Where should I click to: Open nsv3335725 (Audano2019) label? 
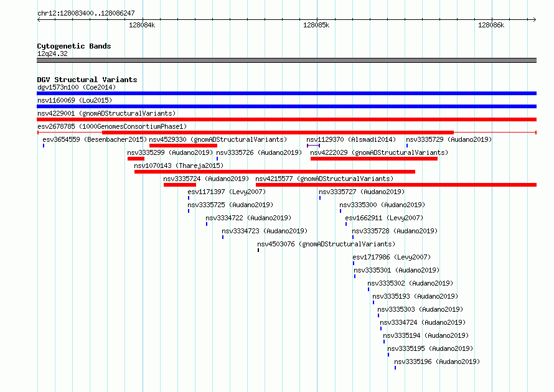(x=230, y=205)
